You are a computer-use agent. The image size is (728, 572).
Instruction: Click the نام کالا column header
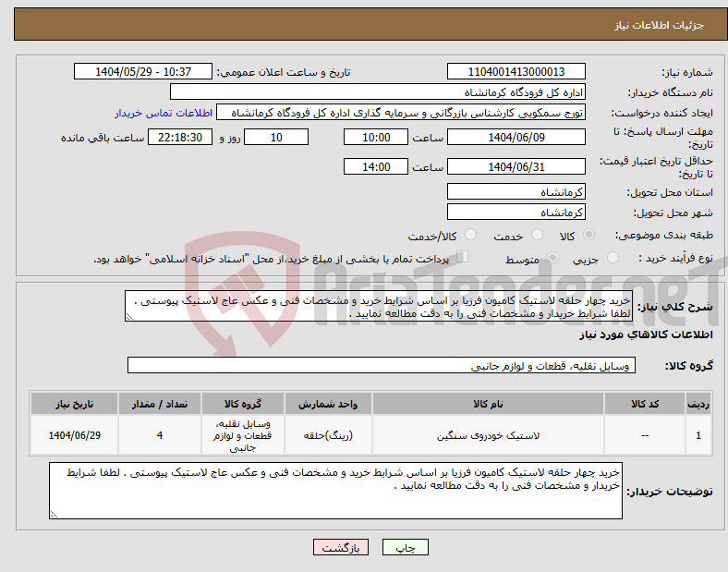(488, 404)
